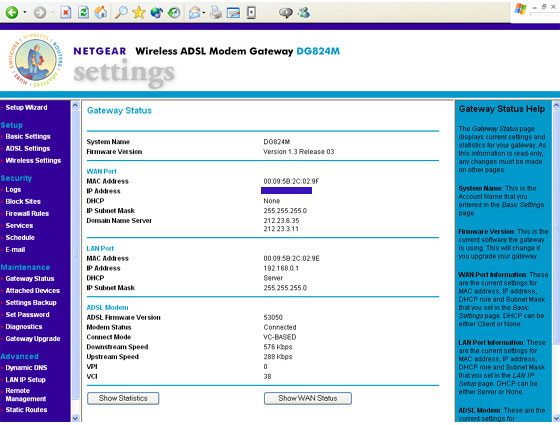The width and height of the screenshot is (560, 425).
Task: Select Gateway Status under Maintenance
Action: 30,279
